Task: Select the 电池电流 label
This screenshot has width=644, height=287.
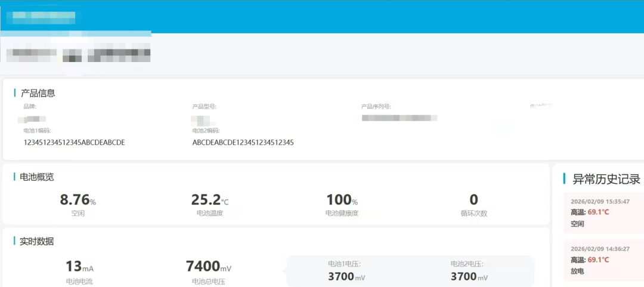Action: coord(80,282)
